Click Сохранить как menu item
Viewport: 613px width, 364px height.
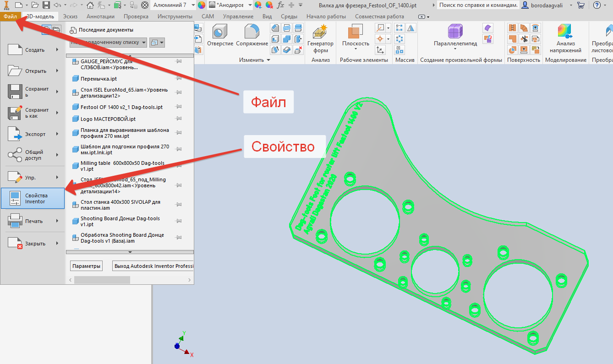[x=33, y=113]
